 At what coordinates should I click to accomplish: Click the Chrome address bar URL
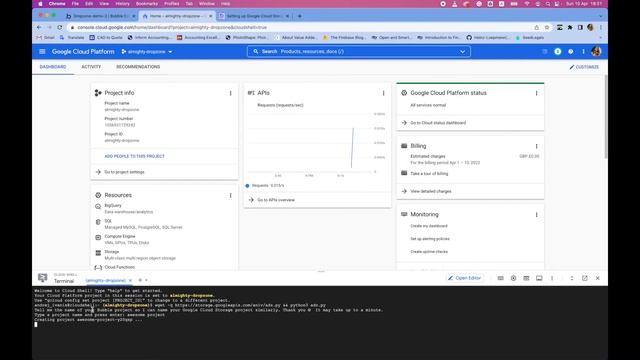point(172,27)
